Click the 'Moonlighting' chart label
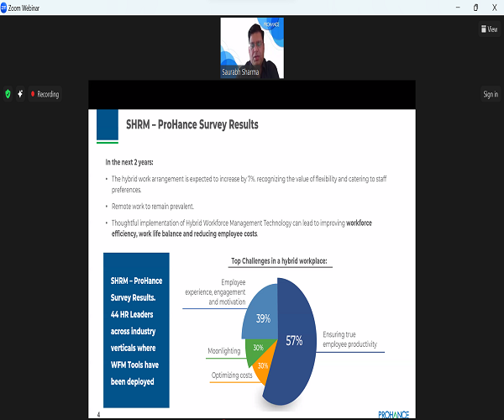 point(224,351)
